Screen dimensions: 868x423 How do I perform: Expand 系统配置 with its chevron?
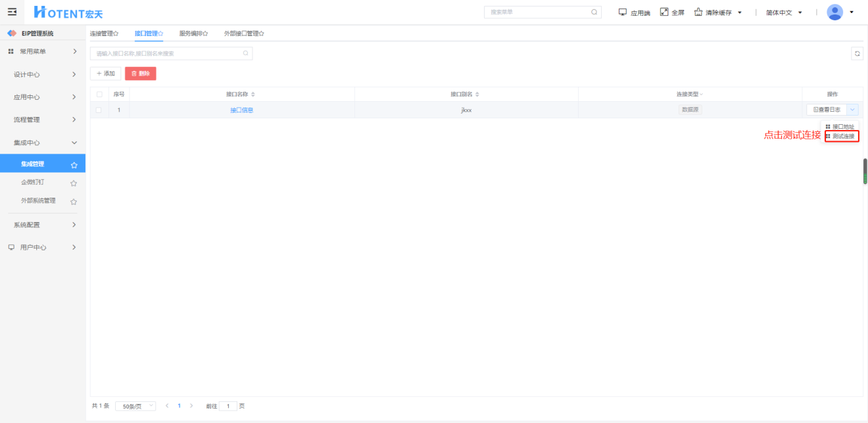[74, 225]
